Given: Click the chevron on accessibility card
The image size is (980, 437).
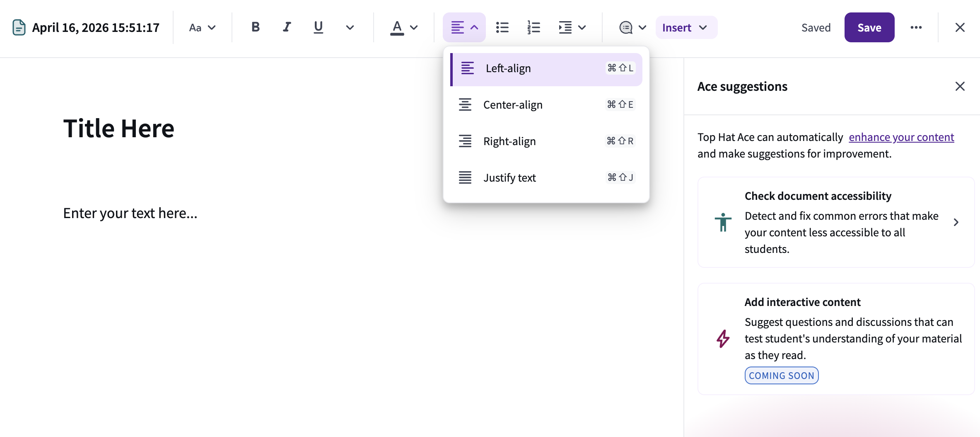Looking at the screenshot, I should (x=956, y=222).
